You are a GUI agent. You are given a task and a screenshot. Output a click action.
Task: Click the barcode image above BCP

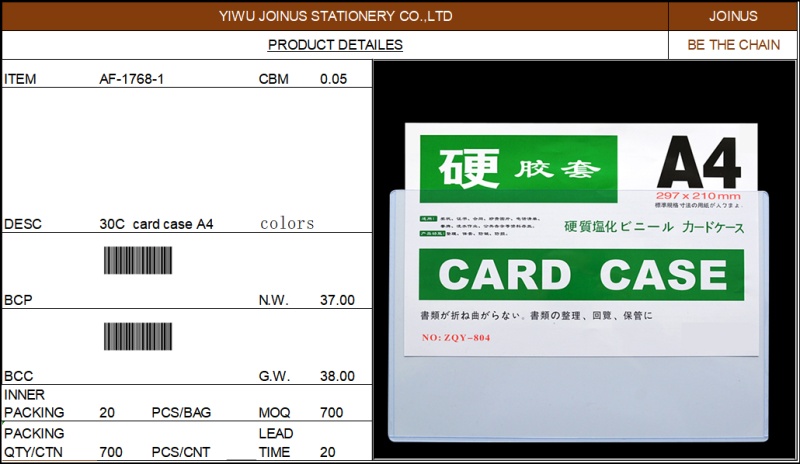pos(137,261)
